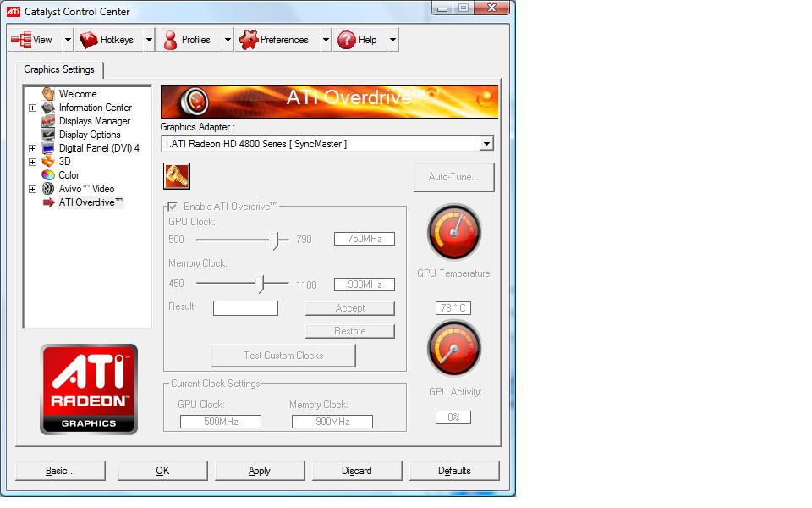Screen dimensions: 812x508
Task: Expand the Avivo Video node
Action: (x=33, y=189)
